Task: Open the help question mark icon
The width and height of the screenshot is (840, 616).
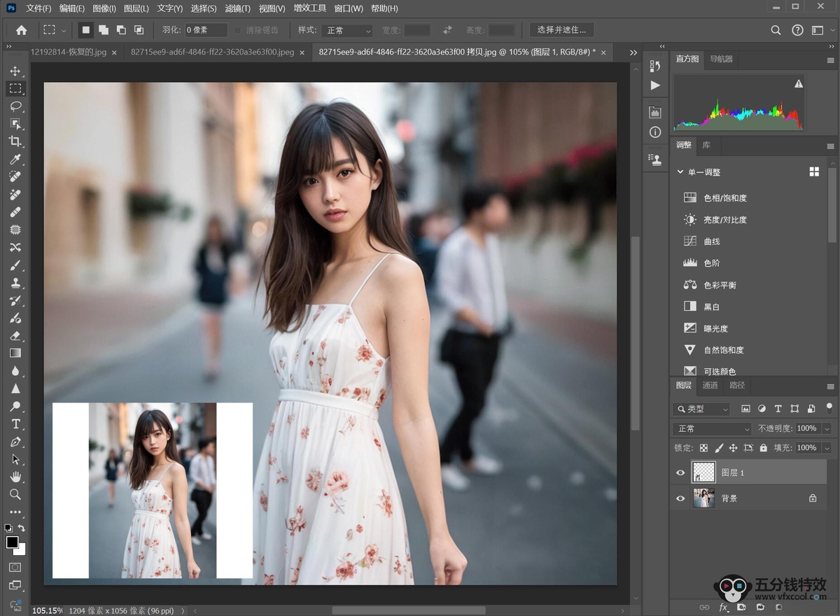Action: [x=797, y=30]
